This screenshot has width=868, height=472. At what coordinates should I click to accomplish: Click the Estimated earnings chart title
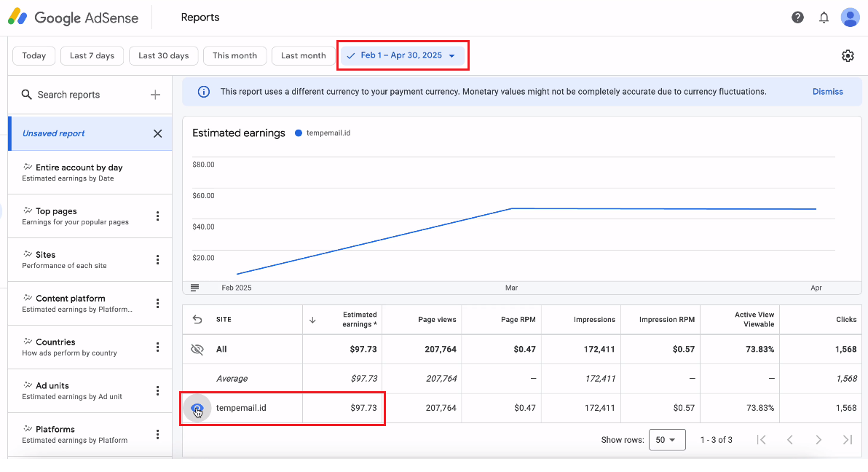tap(239, 133)
